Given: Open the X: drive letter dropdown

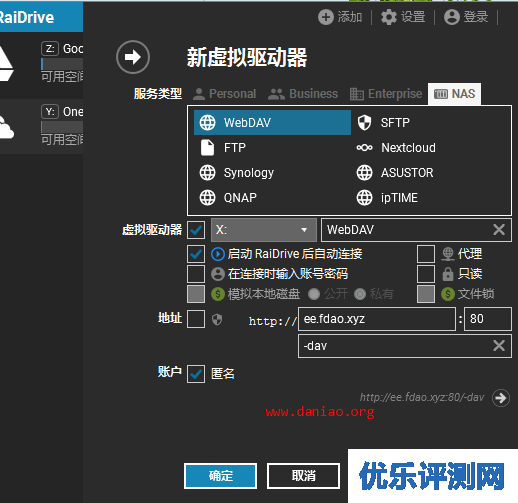Looking at the screenshot, I should tap(264, 230).
